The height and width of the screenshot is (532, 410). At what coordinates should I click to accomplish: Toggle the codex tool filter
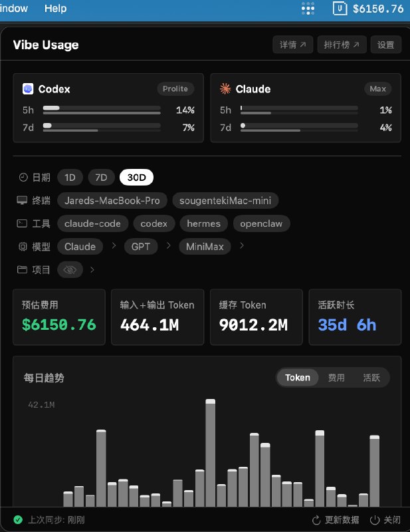pyautogui.click(x=154, y=223)
